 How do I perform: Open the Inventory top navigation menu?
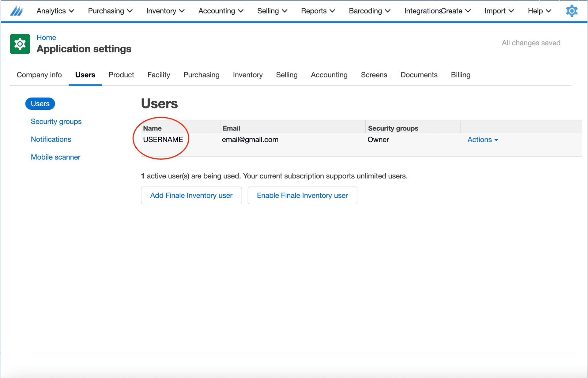coord(165,11)
